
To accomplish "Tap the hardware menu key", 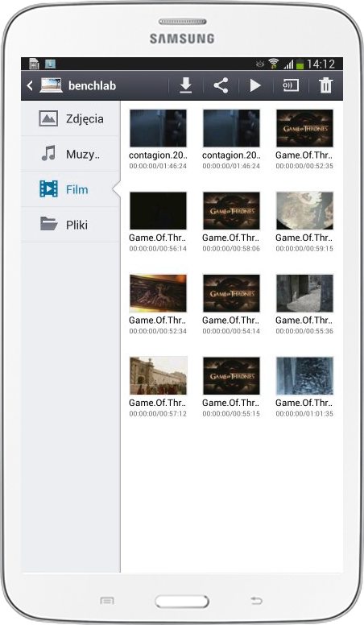I will tap(107, 600).
